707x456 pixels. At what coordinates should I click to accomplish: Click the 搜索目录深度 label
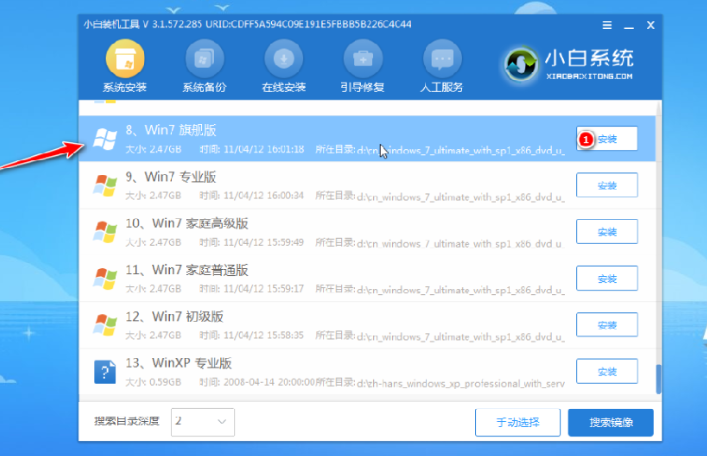(127, 422)
